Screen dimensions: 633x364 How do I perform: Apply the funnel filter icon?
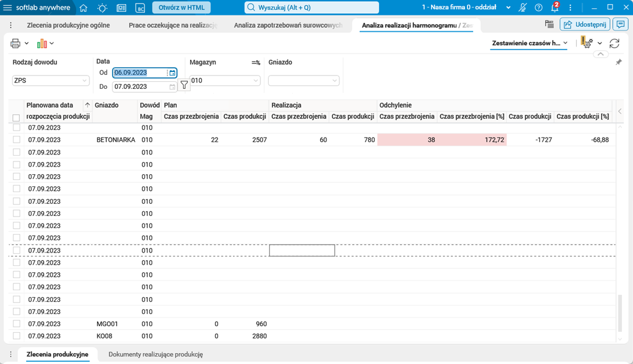pyautogui.click(x=184, y=85)
